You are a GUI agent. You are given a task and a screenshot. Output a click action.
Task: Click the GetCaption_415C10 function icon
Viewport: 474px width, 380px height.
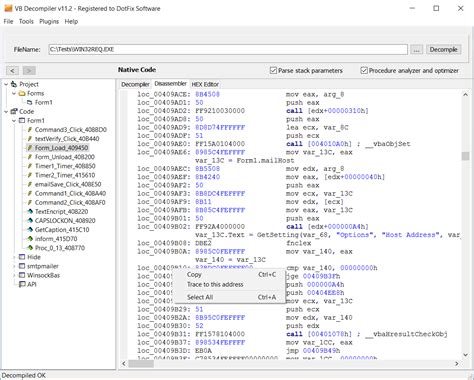click(x=30, y=230)
